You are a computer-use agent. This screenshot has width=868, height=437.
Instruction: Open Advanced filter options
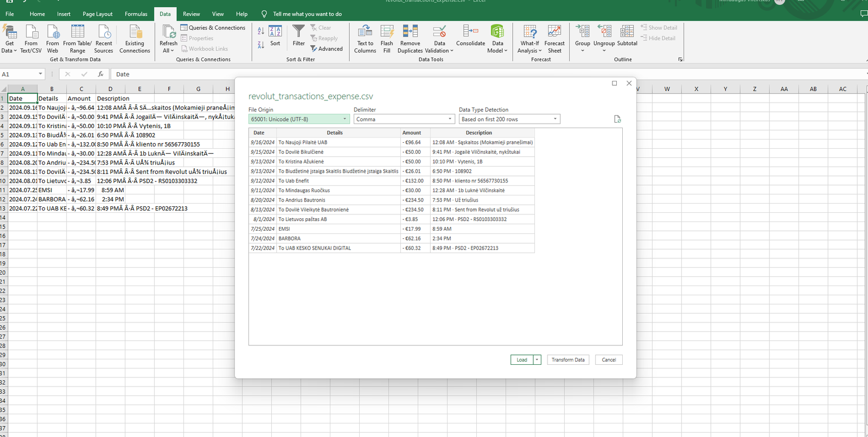pos(327,49)
